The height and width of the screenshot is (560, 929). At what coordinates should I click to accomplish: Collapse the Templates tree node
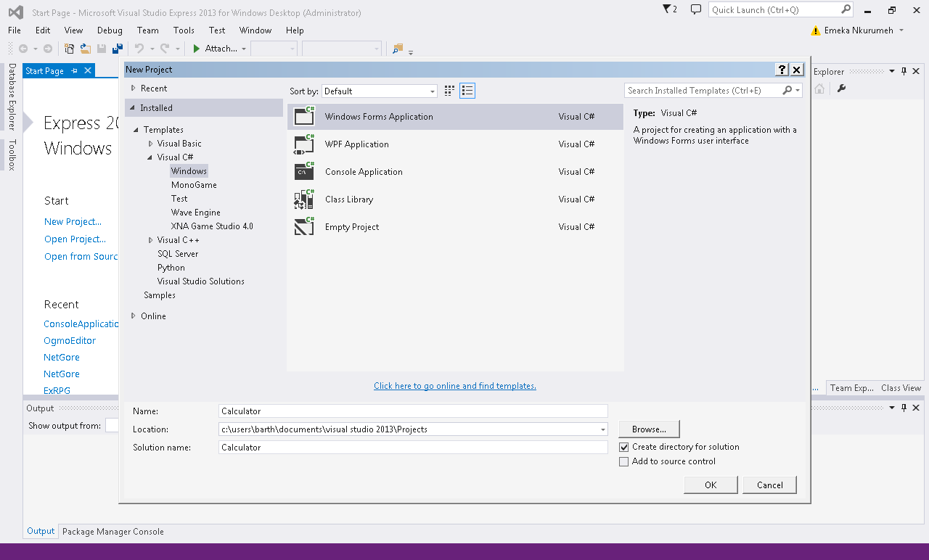[x=136, y=130]
